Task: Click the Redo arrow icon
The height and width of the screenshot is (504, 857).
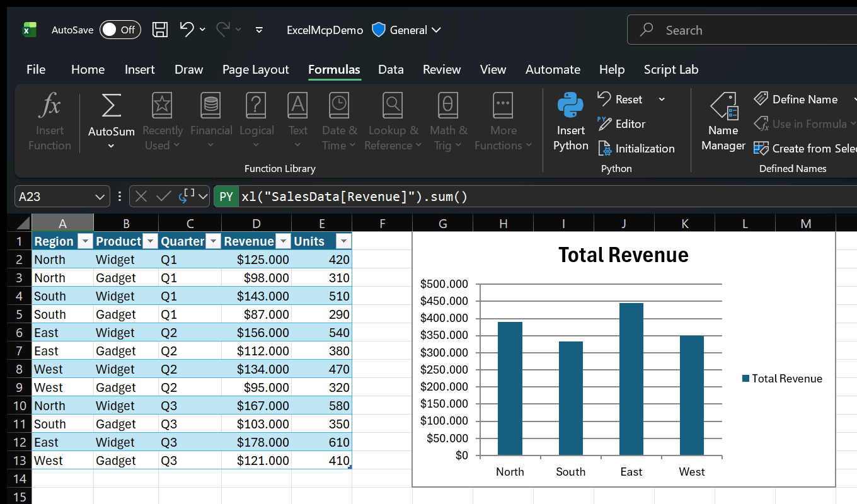Action: [x=223, y=29]
